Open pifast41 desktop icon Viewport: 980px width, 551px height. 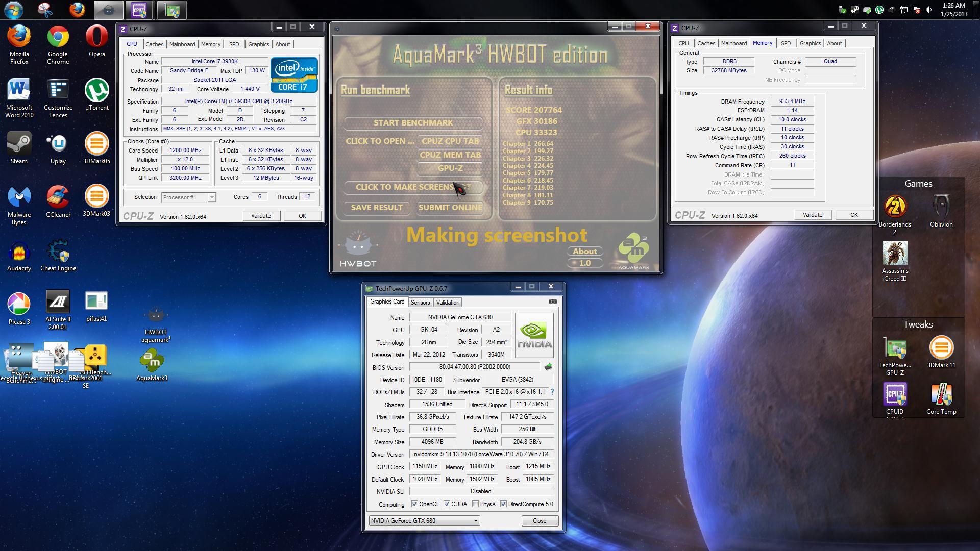coord(96,307)
